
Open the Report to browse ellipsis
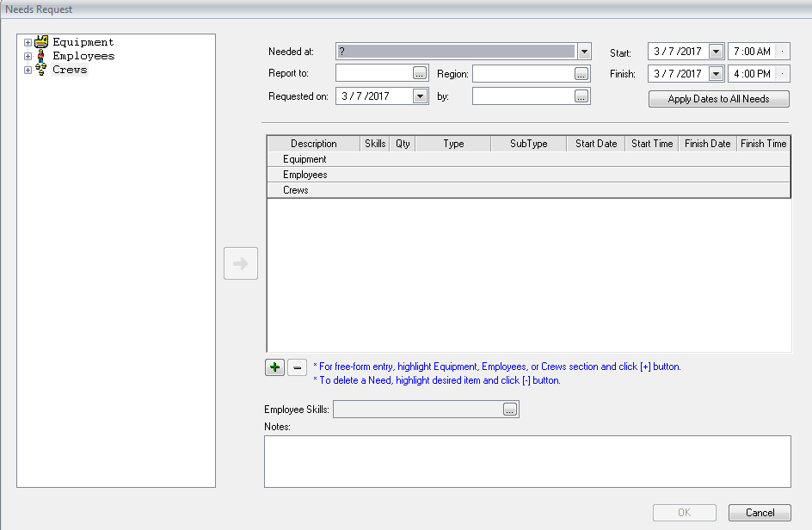pyautogui.click(x=420, y=72)
